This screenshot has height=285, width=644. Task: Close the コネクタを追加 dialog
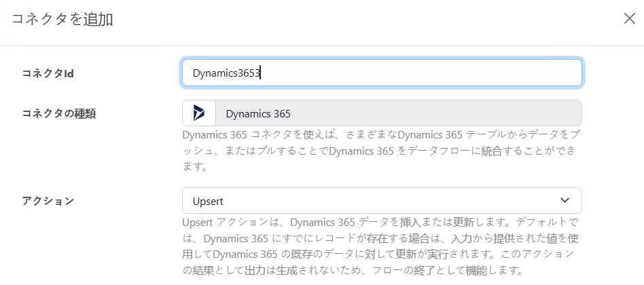(x=629, y=18)
